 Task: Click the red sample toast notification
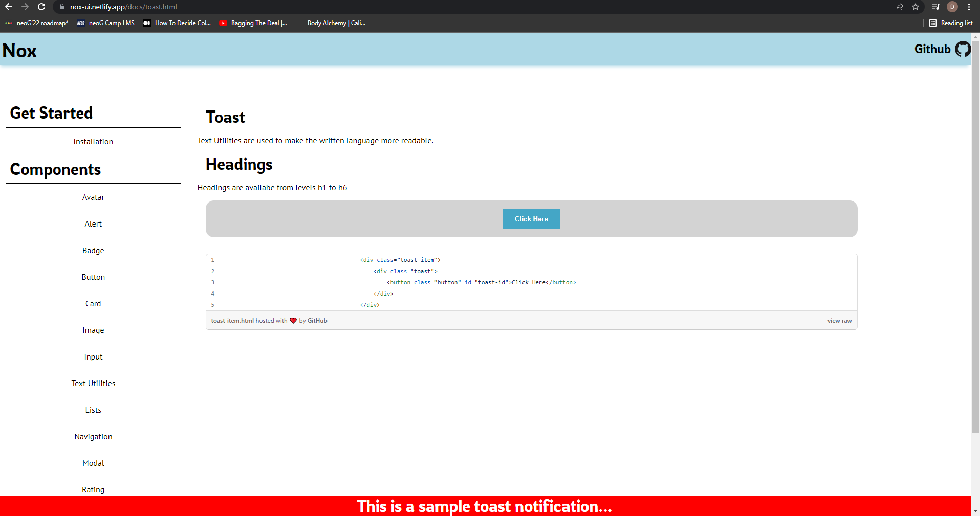pos(485,506)
